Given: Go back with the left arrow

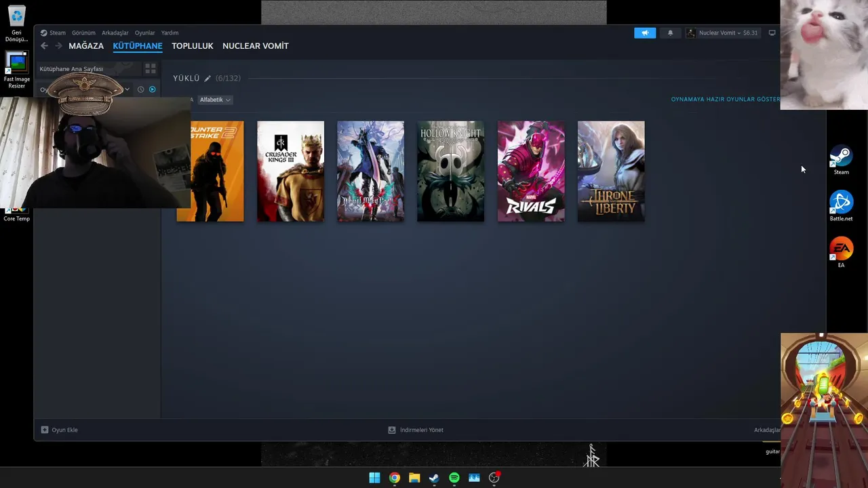Looking at the screenshot, I should point(44,46).
